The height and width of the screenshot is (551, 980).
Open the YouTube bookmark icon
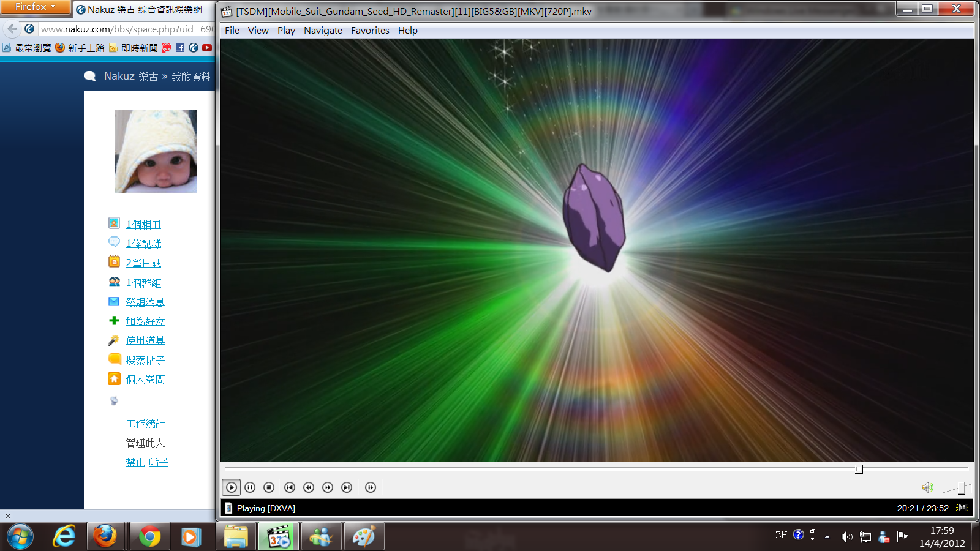(207, 48)
